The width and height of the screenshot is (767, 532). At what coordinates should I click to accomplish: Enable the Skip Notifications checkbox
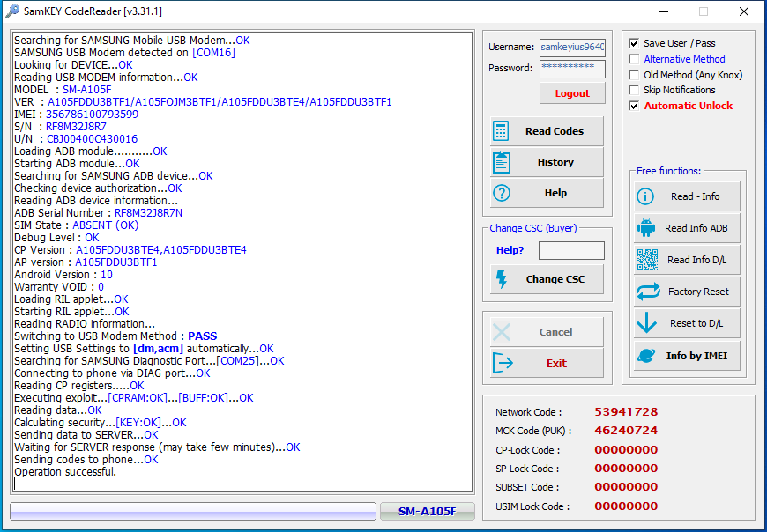click(634, 90)
